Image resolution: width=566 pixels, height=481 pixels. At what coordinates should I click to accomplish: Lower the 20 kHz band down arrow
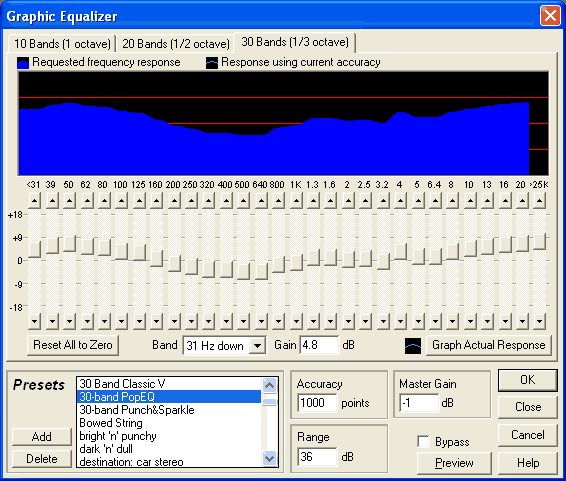click(522, 321)
